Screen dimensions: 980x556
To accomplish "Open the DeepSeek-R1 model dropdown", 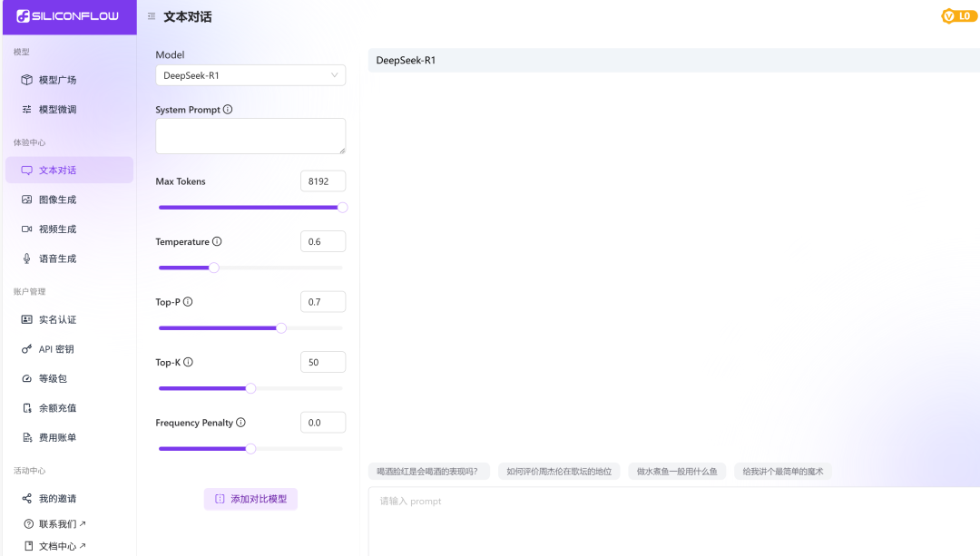I will tap(250, 75).
